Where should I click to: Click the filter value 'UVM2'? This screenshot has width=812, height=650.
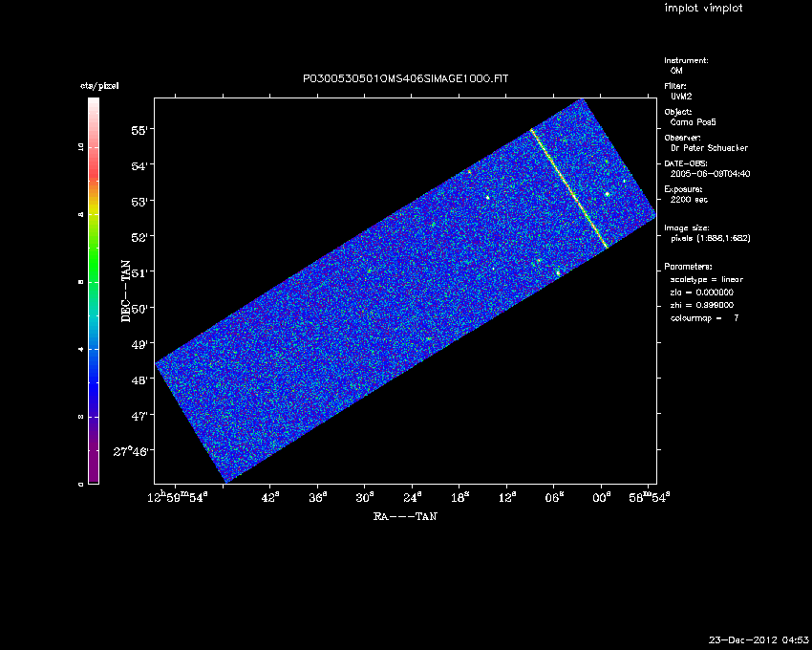[x=681, y=97]
